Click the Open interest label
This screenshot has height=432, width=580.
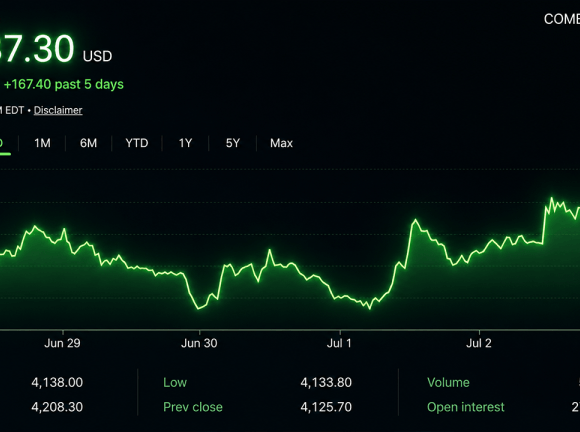click(466, 407)
